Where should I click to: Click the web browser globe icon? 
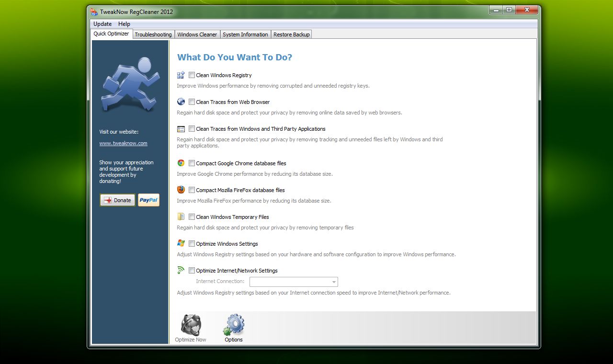point(181,102)
